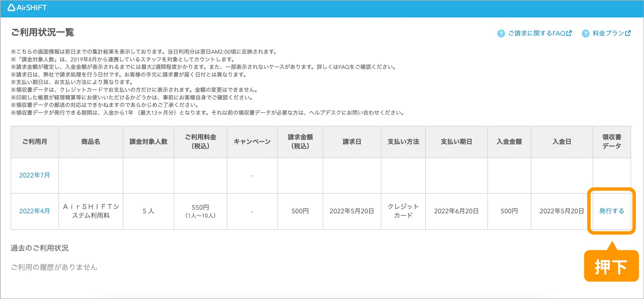Click the AirSHIFTシステム利用料 product cell
The image size is (644, 299).
[x=91, y=211]
